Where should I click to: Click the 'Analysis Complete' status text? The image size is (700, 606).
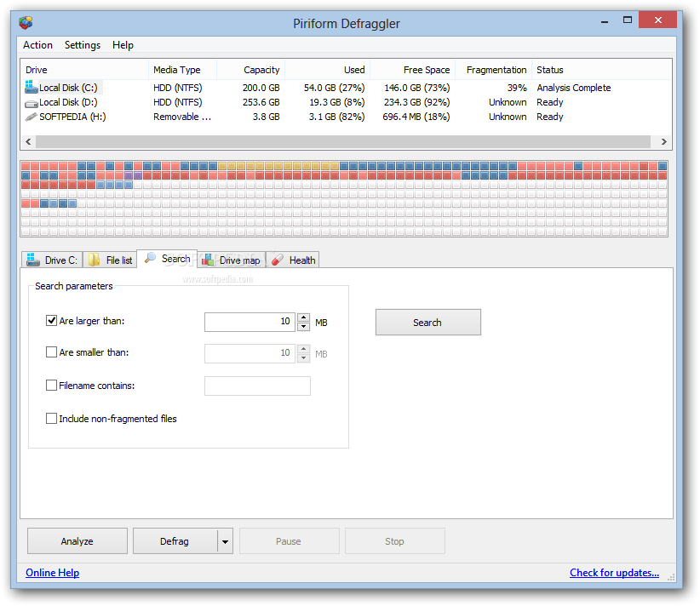point(574,88)
